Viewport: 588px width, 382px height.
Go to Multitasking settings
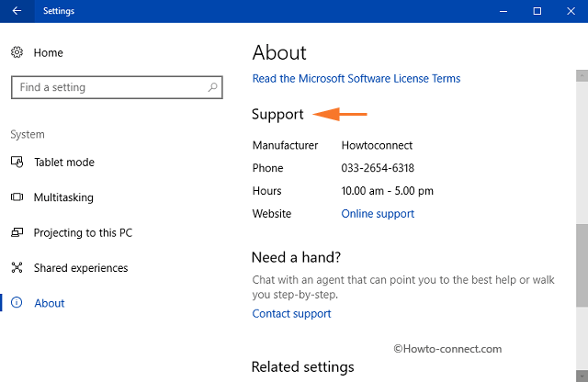63,197
